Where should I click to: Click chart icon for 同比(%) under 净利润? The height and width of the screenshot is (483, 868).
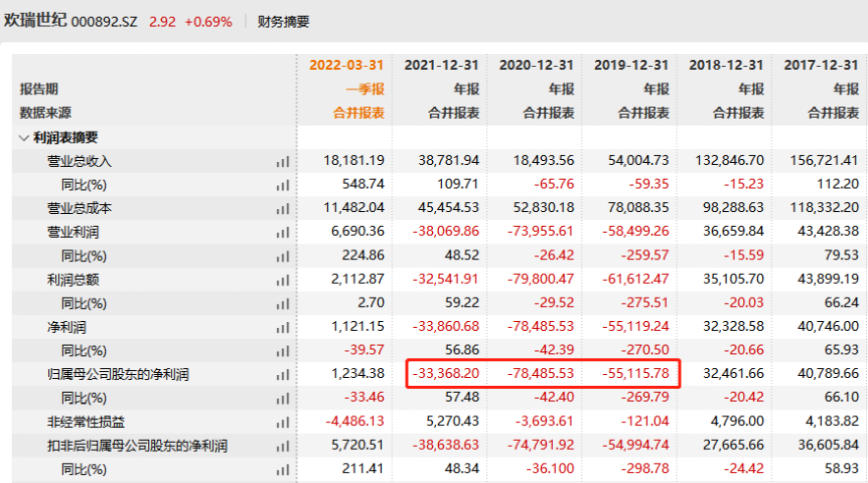283,350
